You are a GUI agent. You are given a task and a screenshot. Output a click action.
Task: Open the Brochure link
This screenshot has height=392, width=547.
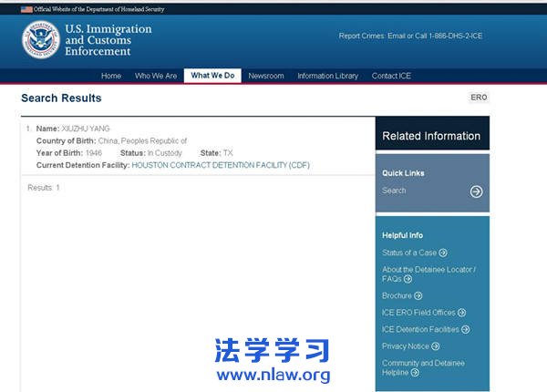pyautogui.click(x=397, y=295)
